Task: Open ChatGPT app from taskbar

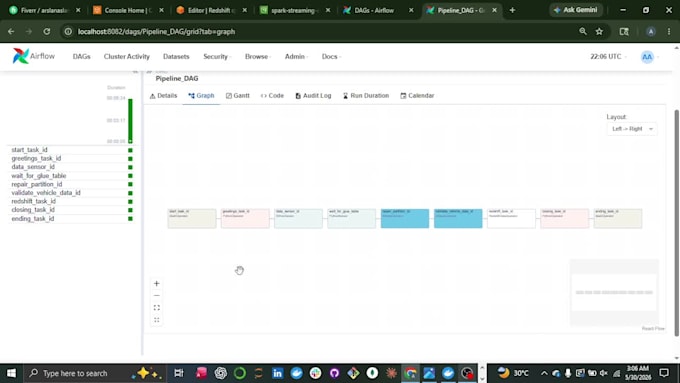Action: click(x=220, y=373)
